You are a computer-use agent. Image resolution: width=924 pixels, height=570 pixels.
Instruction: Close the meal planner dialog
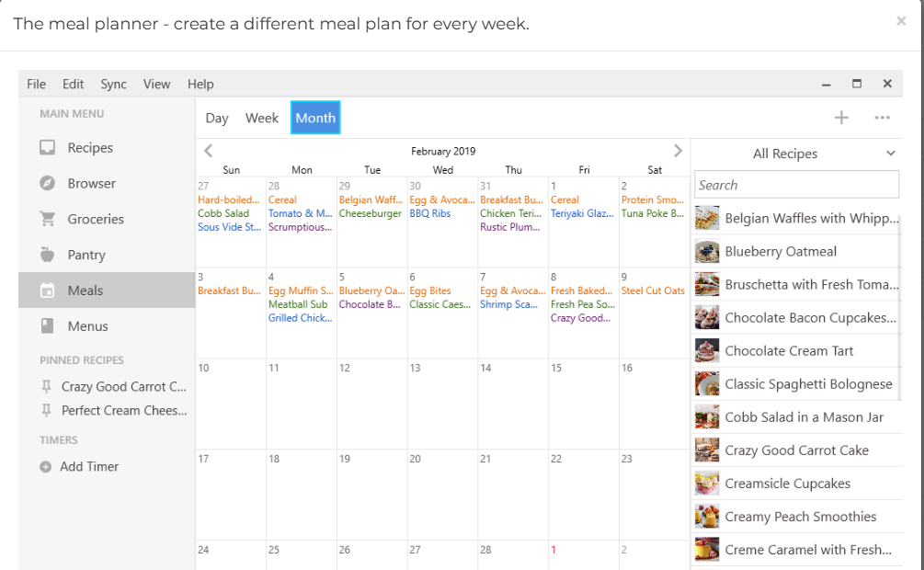point(901,21)
